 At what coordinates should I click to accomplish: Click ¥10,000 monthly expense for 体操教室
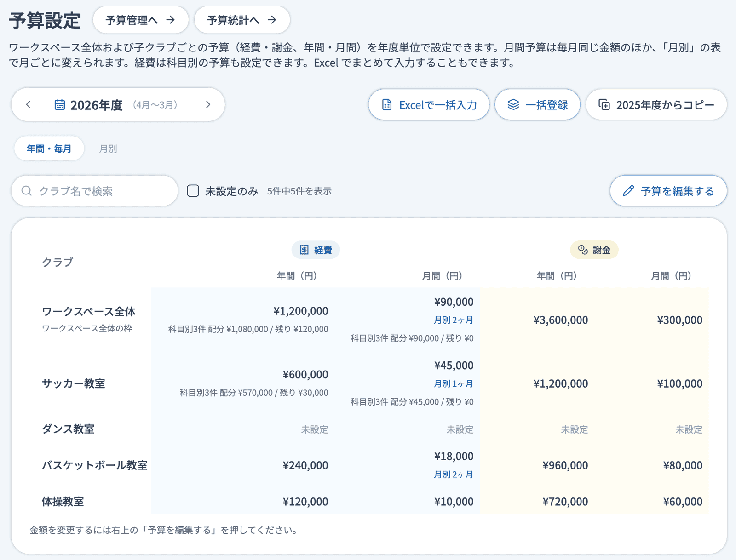coord(454,502)
